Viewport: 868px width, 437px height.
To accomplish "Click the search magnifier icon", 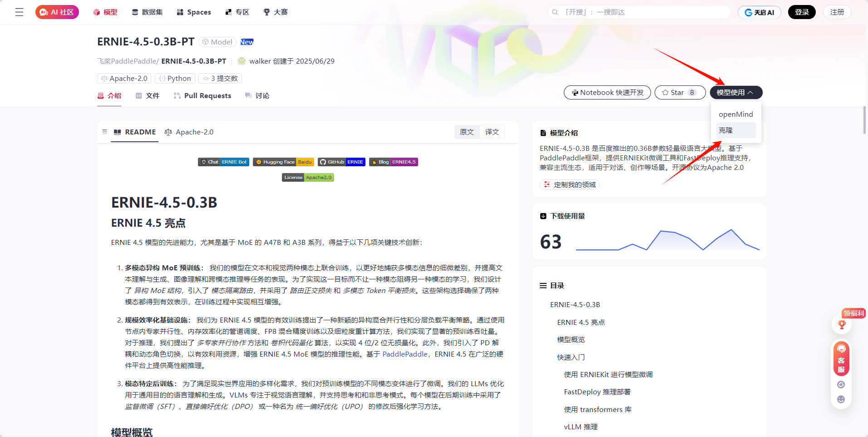I will [x=555, y=12].
